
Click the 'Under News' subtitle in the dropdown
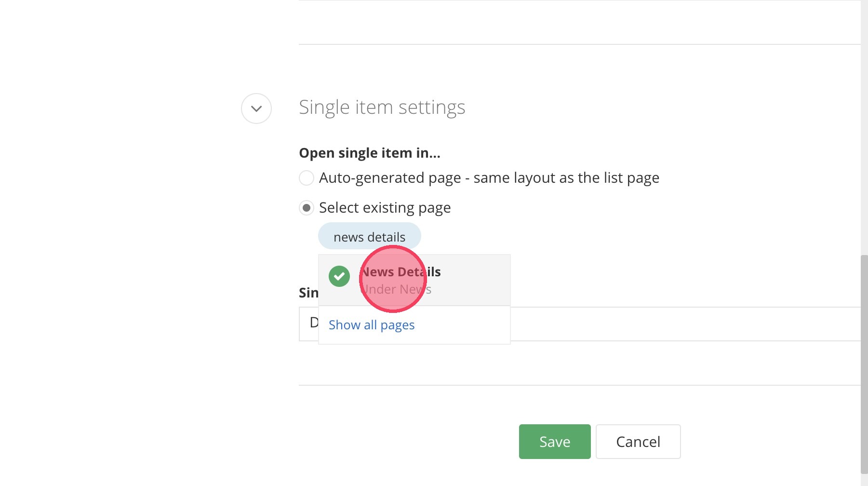(397, 289)
